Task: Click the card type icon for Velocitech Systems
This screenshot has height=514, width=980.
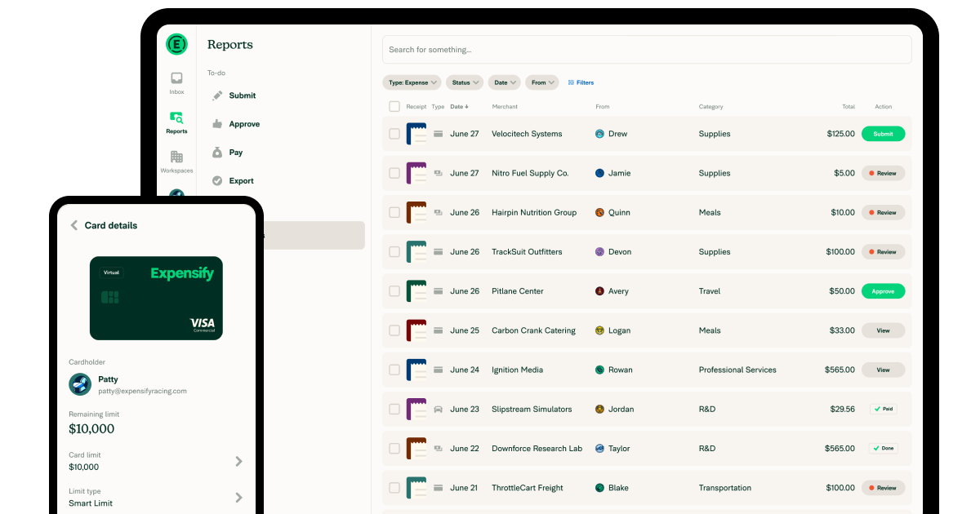Action: (x=439, y=134)
